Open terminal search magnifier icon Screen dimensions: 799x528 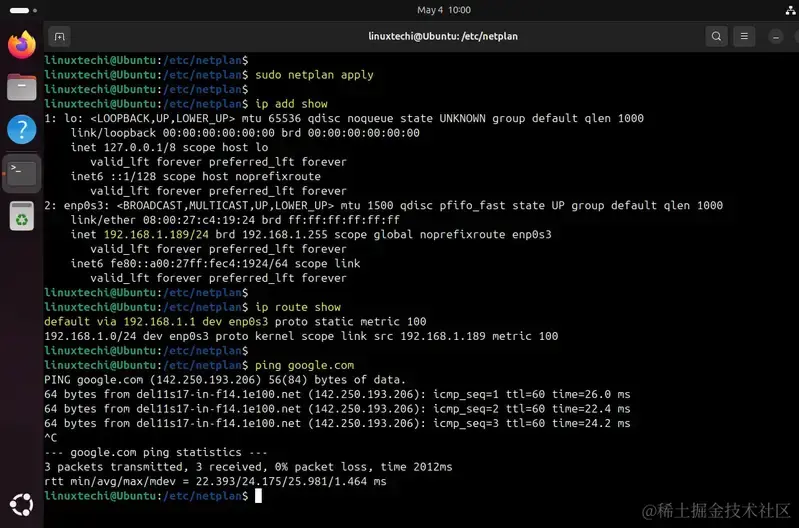pyautogui.click(x=716, y=37)
